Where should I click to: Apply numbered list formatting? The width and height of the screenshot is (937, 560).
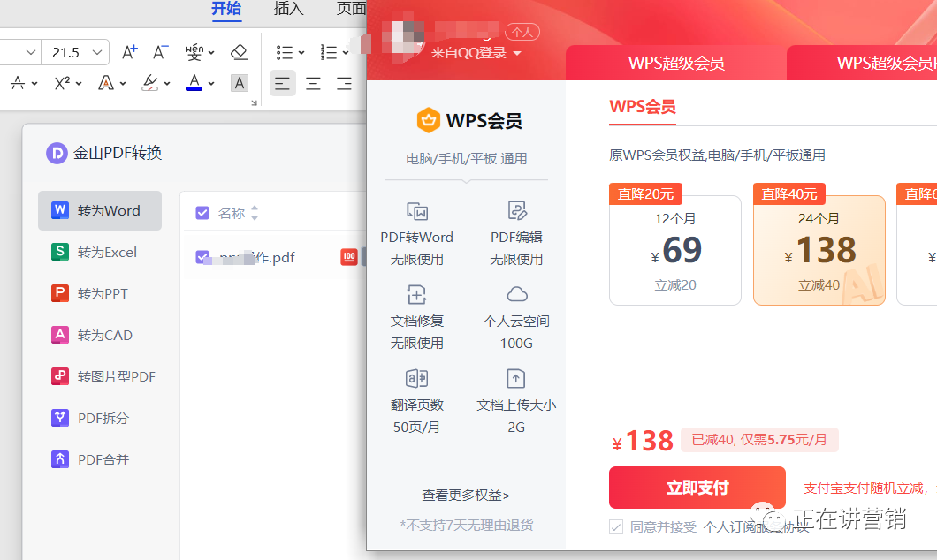pos(328,52)
